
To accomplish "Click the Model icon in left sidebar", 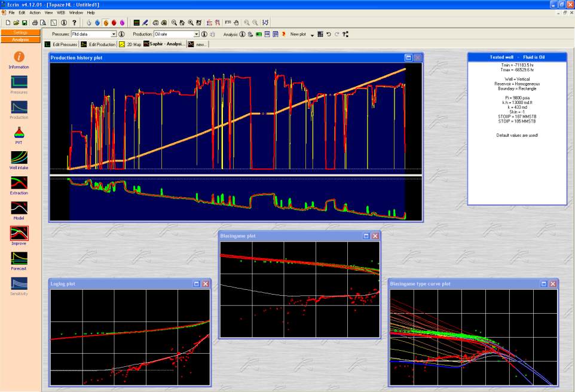I will [x=19, y=208].
